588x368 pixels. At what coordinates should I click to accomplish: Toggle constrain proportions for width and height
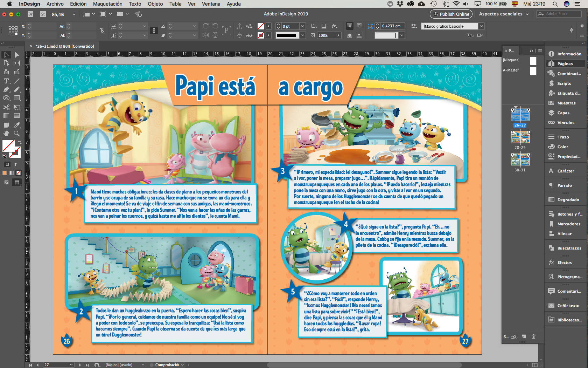[x=102, y=30]
